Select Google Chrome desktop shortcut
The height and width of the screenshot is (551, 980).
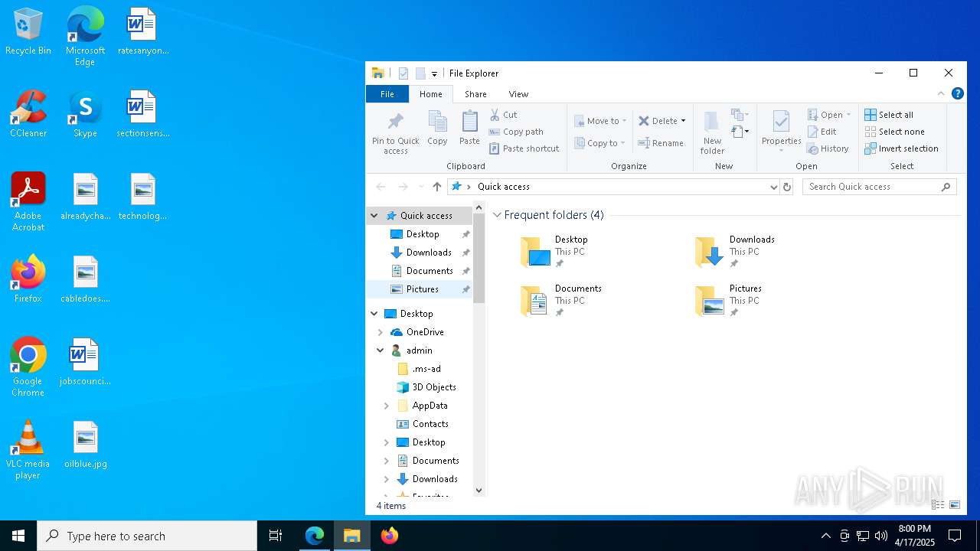(x=28, y=367)
